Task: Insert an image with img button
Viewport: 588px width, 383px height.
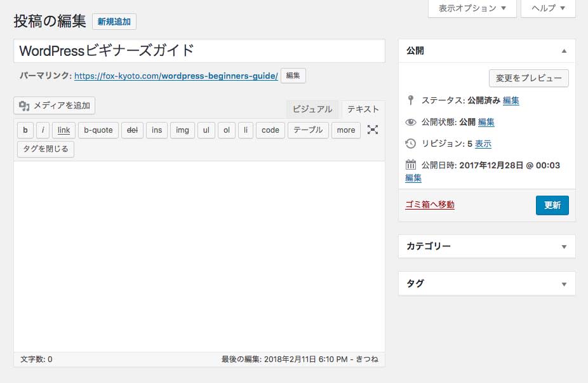Action: (x=182, y=130)
